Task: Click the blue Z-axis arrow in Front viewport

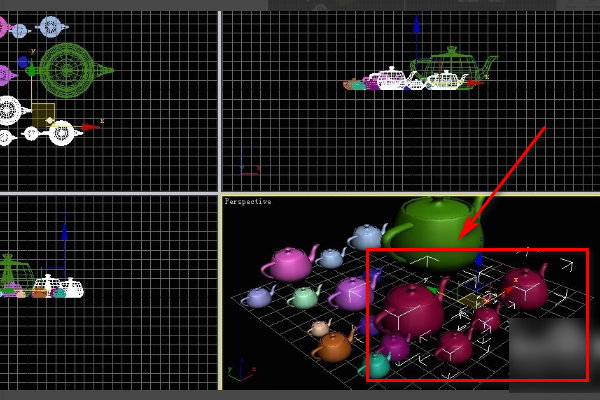Action: (416, 24)
